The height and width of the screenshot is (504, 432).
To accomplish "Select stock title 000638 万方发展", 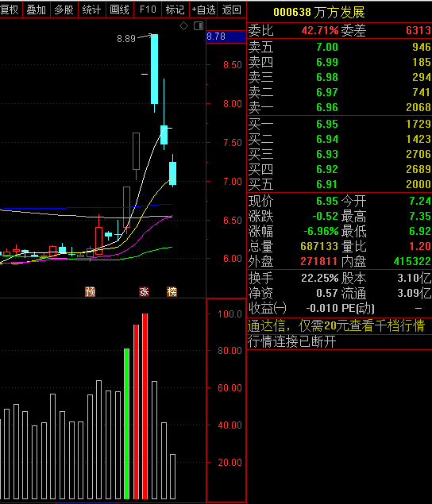I will pyautogui.click(x=319, y=12).
